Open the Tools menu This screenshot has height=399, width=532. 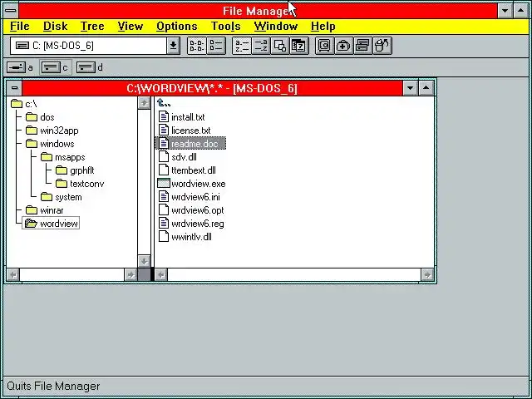click(x=225, y=26)
